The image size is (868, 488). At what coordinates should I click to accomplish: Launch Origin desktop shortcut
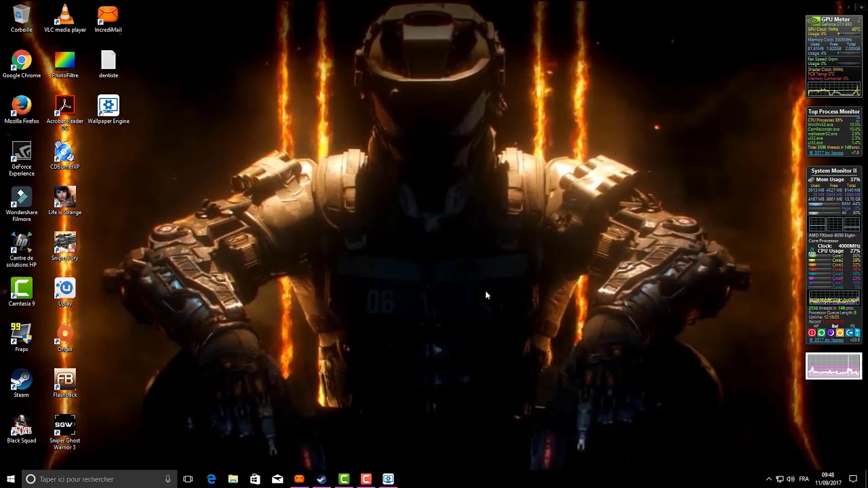pyautogui.click(x=65, y=338)
